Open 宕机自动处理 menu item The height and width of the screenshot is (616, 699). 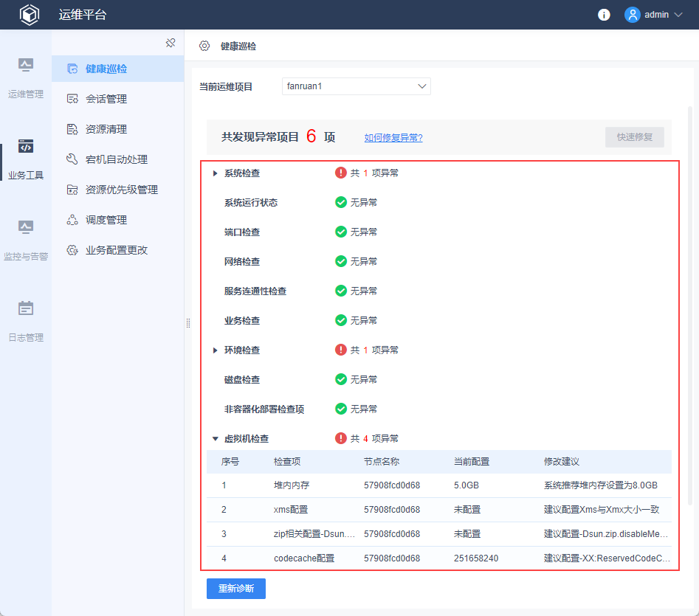[x=116, y=159]
